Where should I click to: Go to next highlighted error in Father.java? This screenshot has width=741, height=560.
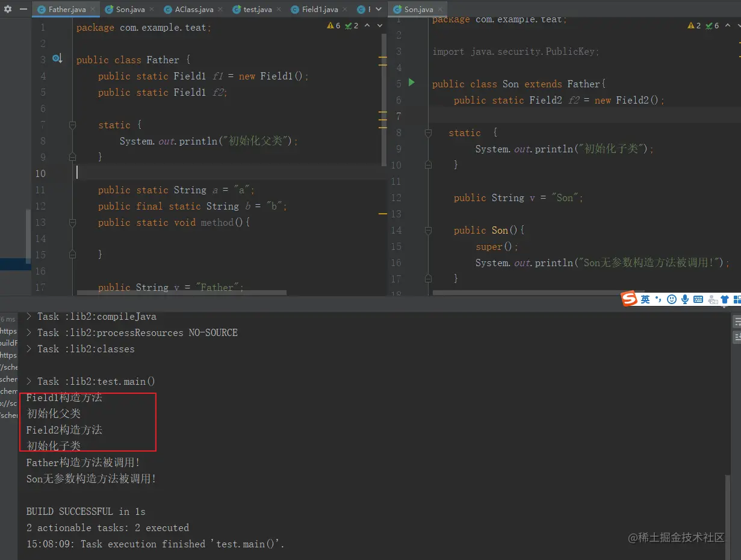[379, 25]
